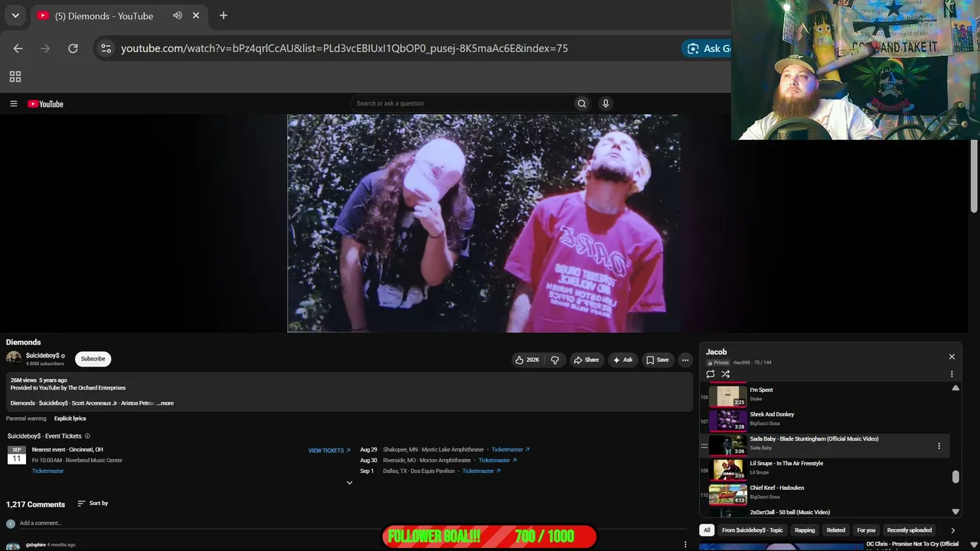Image resolution: width=980 pixels, height=551 pixels.
Task: Go to YouTube home via logo
Action: point(46,104)
